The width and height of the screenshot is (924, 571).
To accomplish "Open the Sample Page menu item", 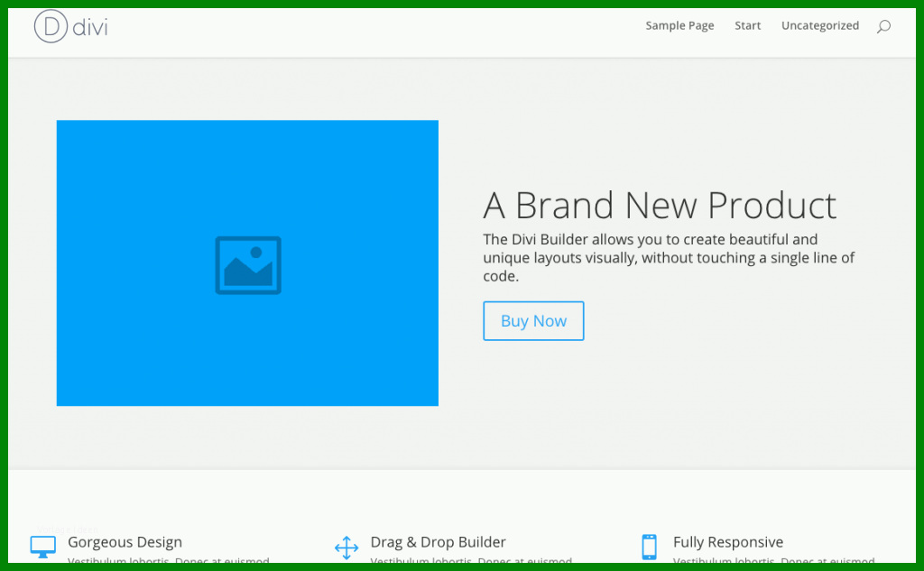I will [679, 26].
